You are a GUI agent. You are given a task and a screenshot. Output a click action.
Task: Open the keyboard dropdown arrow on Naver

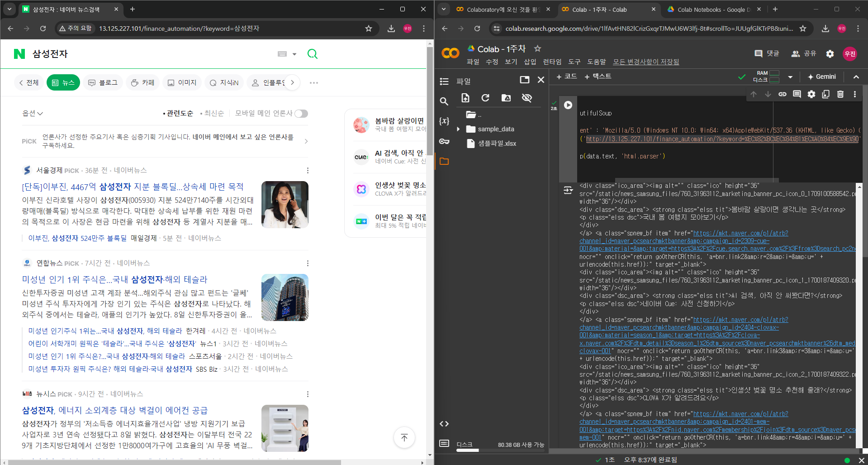coord(294,54)
